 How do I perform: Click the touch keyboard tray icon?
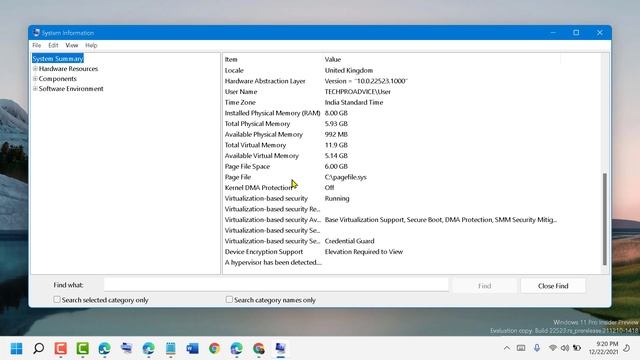[521, 348]
